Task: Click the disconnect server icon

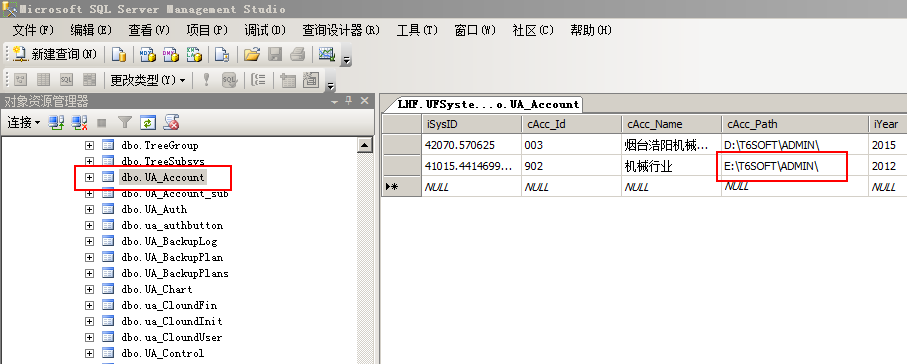Action: coord(79,122)
